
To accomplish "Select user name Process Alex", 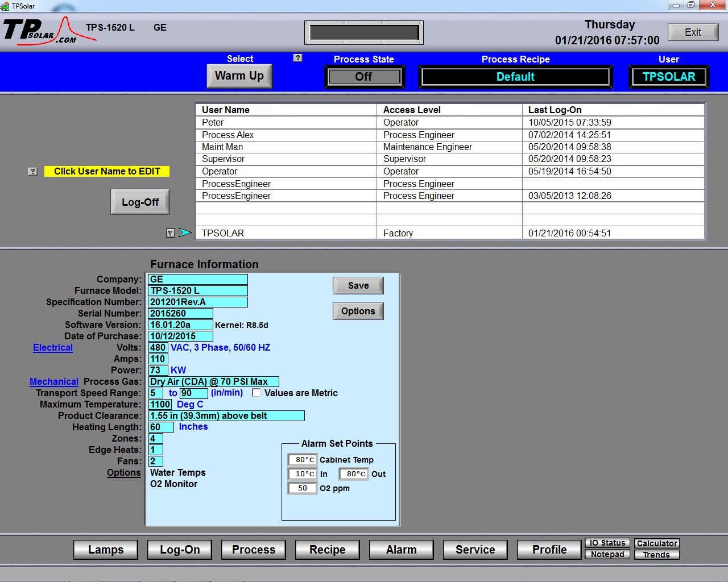I will point(227,135).
